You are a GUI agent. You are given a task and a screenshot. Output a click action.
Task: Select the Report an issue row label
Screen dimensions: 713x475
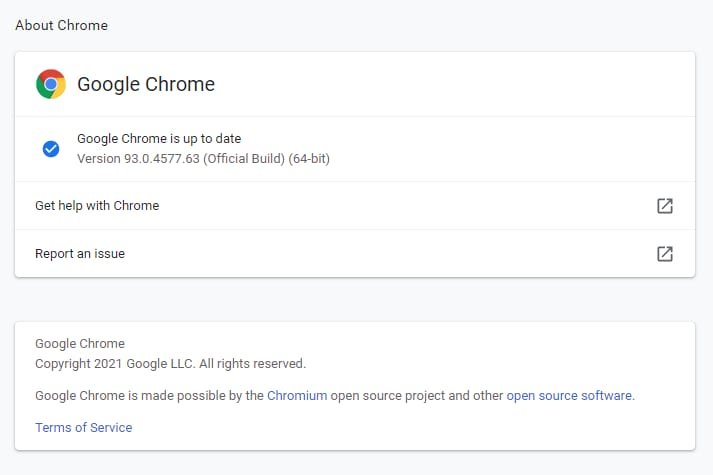click(x=80, y=254)
